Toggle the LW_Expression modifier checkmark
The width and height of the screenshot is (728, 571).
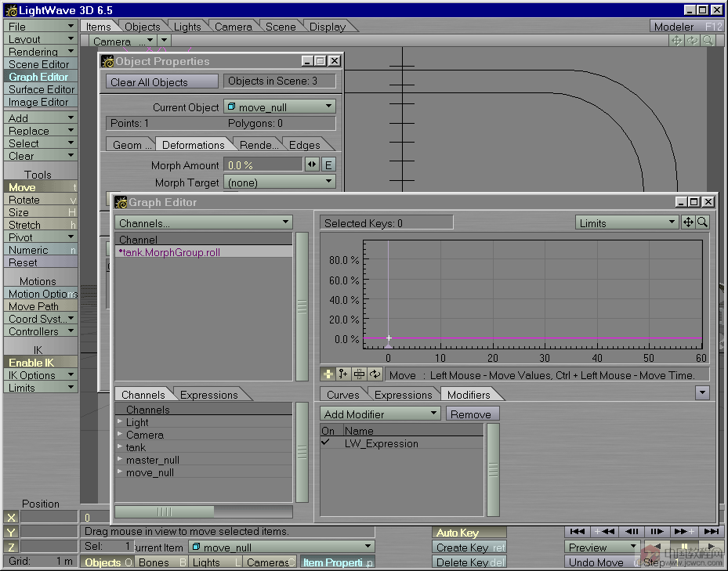tap(326, 443)
